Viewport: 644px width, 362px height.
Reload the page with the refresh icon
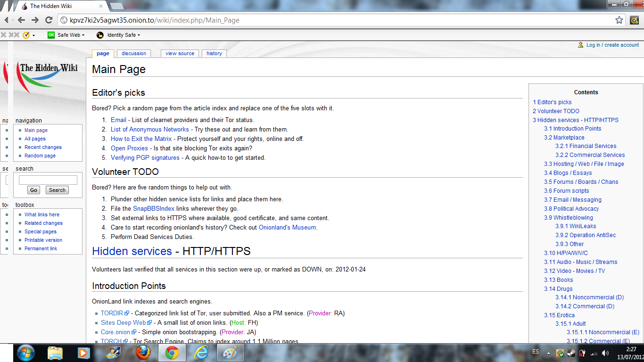[x=49, y=20]
